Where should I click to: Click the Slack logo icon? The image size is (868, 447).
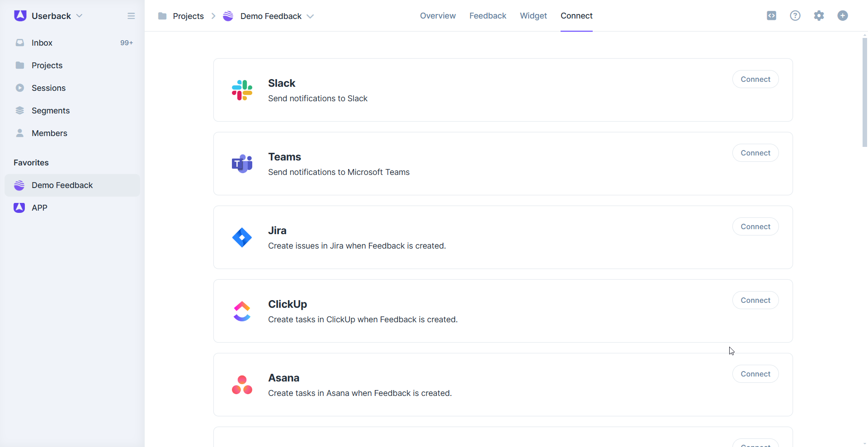(x=242, y=90)
